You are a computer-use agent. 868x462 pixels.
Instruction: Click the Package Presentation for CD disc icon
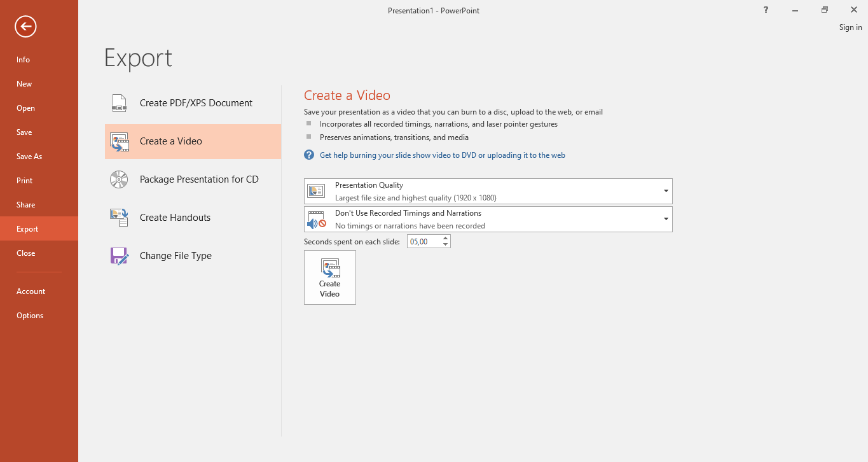click(x=119, y=179)
